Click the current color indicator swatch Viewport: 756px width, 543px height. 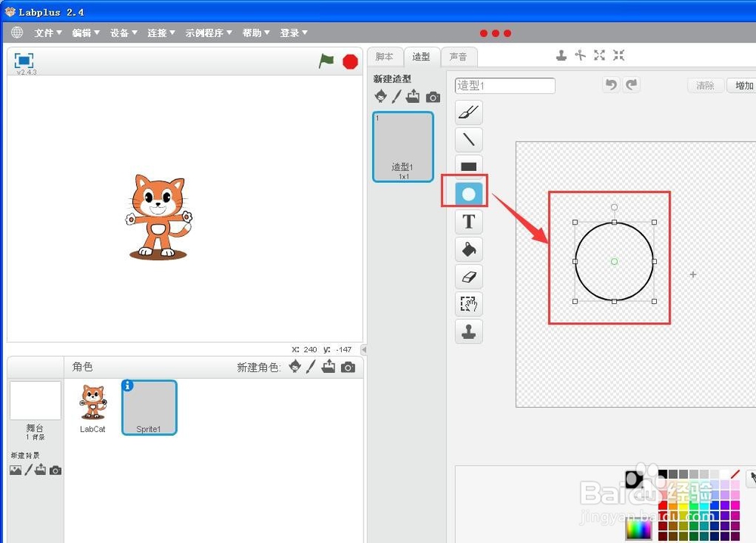(x=634, y=479)
